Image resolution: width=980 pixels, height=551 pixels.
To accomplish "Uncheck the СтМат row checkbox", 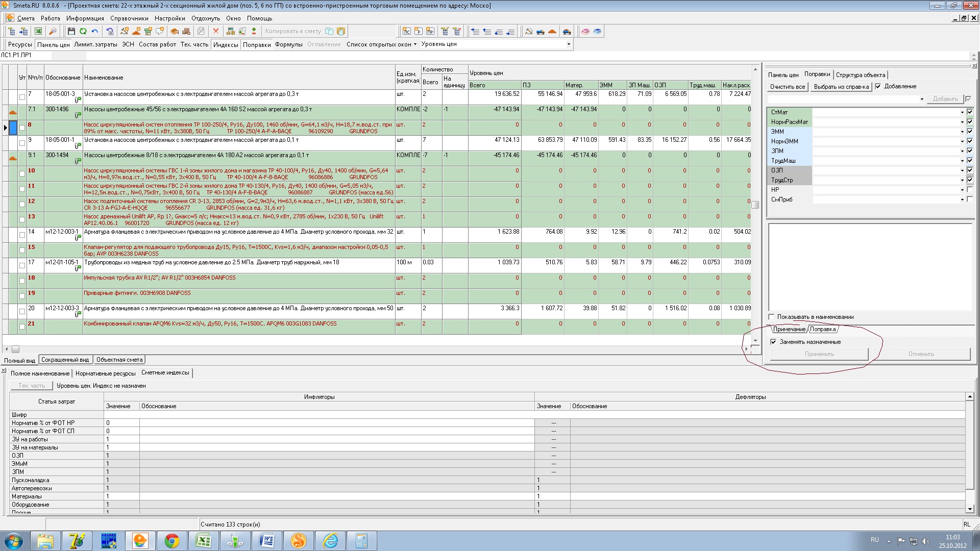I will (x=970, y=112).
